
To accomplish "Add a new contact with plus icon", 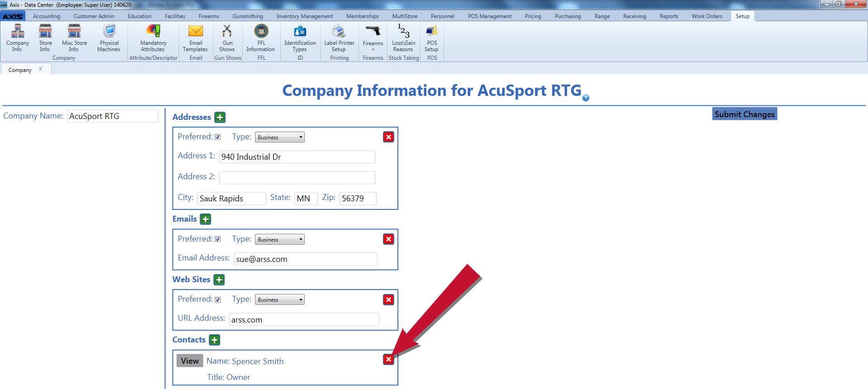I will [x=214, y=340].
